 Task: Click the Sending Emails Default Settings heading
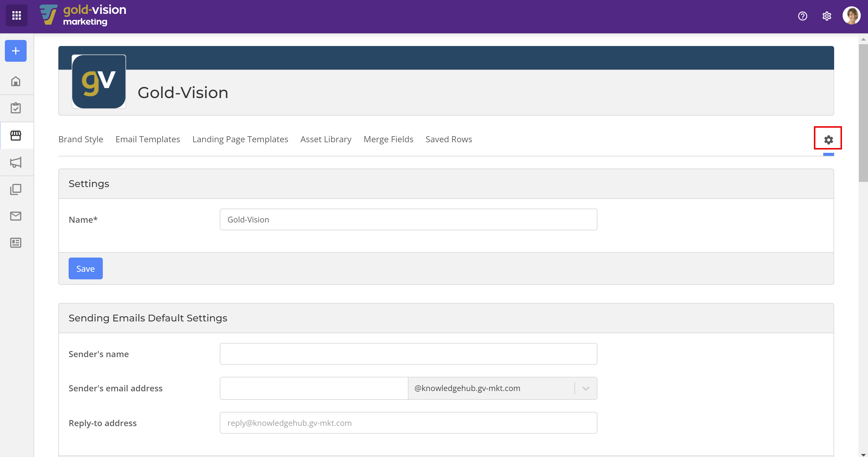click(x=148, y=318)
